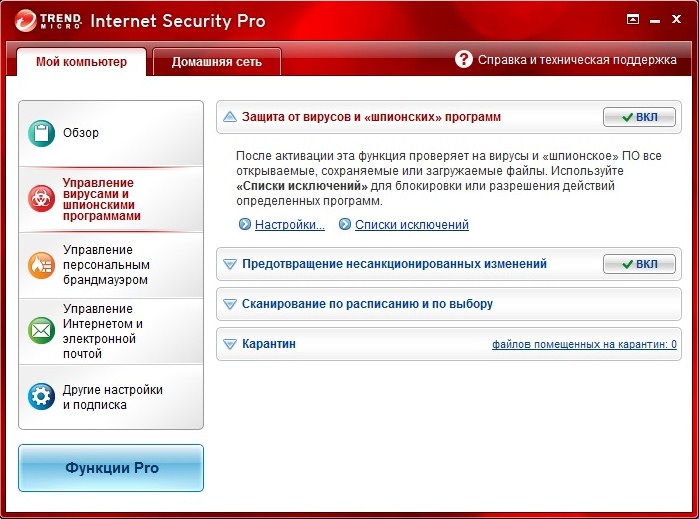Expand the Карантин section

(230, 344)
